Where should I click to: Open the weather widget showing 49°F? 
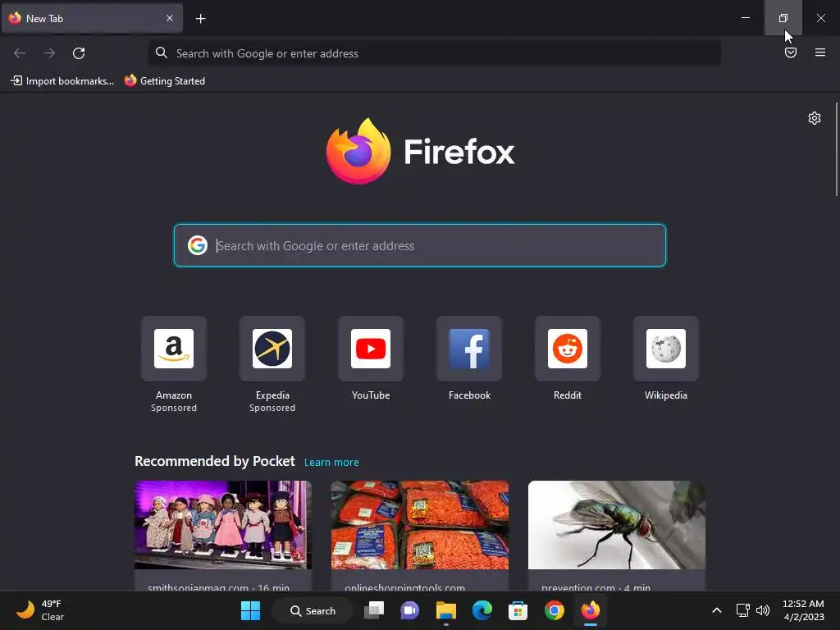tap(40, 610)
